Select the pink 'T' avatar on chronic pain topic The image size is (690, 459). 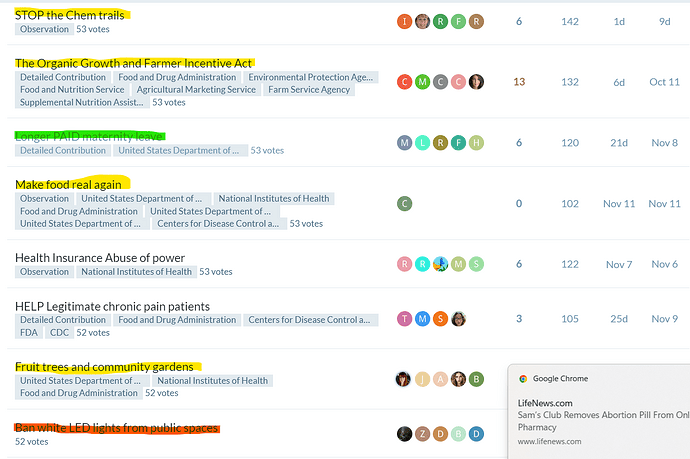404,319
